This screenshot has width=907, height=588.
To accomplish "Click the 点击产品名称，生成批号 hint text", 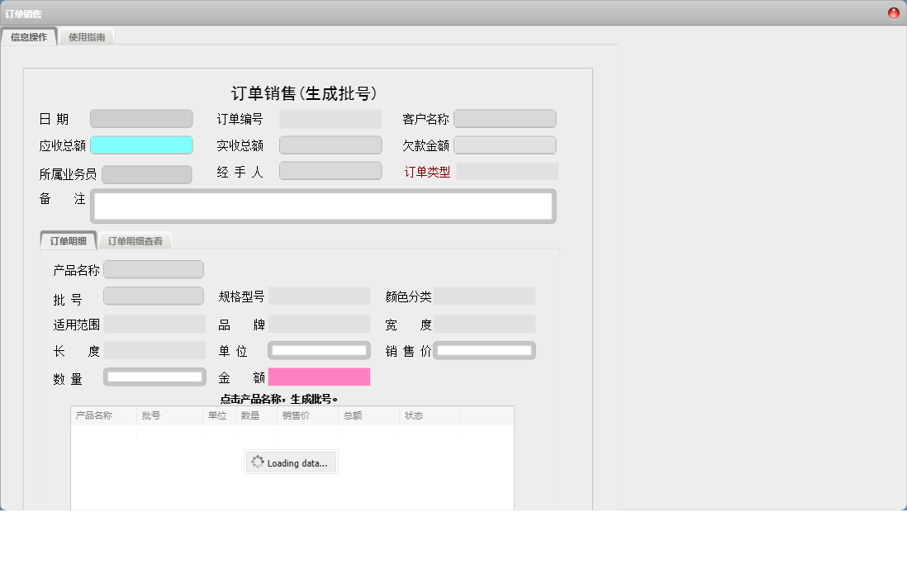I will (279, 399).
